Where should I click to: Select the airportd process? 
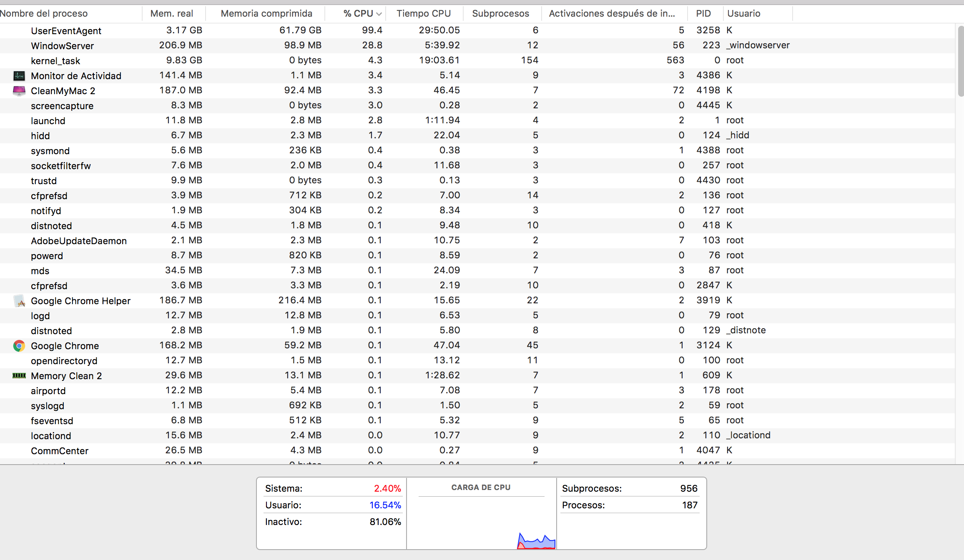click(477, 390)
